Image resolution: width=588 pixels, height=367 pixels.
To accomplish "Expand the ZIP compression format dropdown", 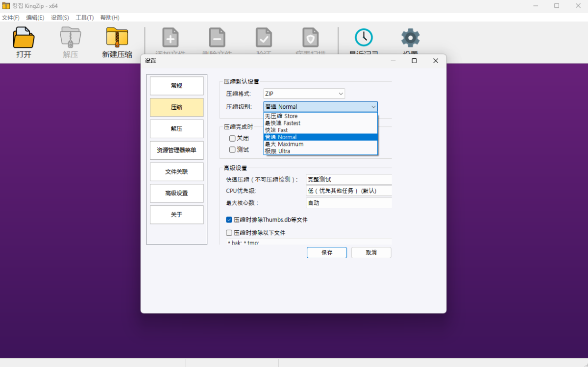I will pyautogui.click(x=304, y=94).
